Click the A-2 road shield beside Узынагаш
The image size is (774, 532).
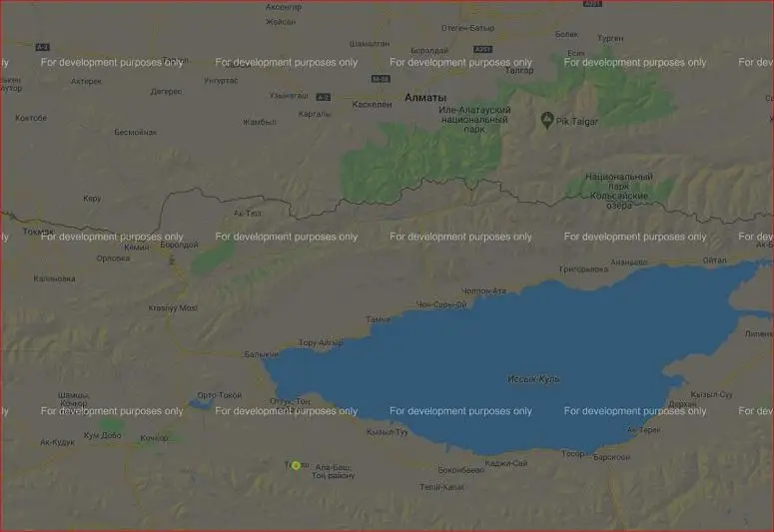324,97
